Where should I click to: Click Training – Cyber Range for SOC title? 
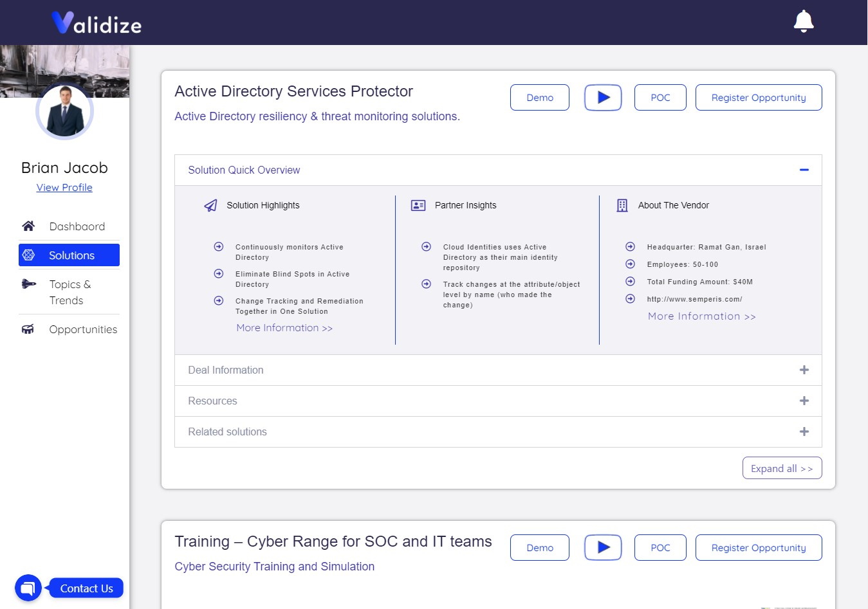[x=333, y=541]
